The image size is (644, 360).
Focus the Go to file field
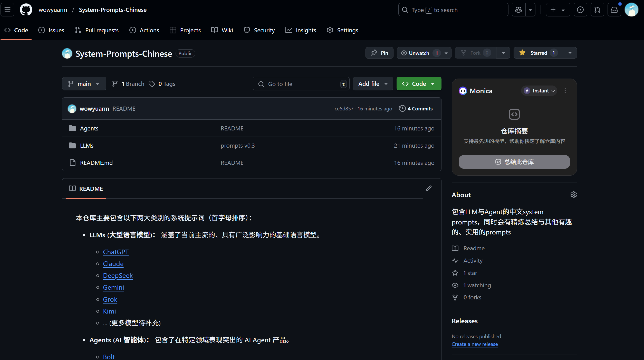tap(301, 84)
